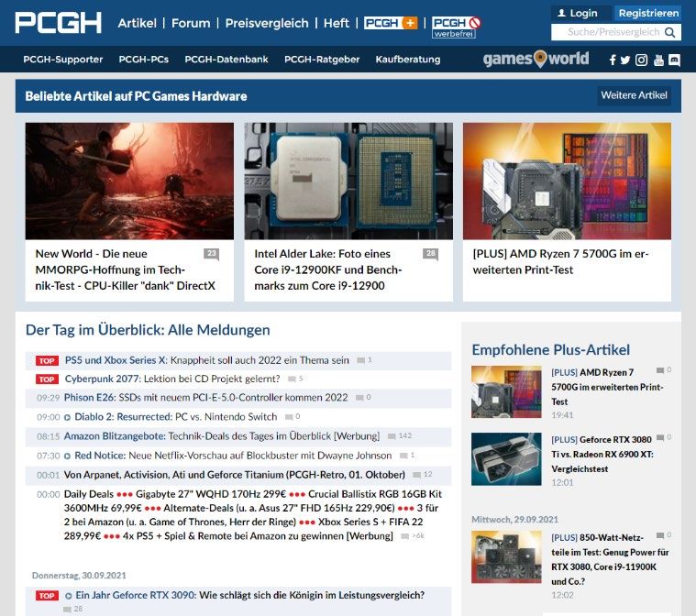Open sidebar Geforce RTX 3080 Ti vs. Radeon link
The height and width of the screenshot is (616, 696).
(602, 455)
